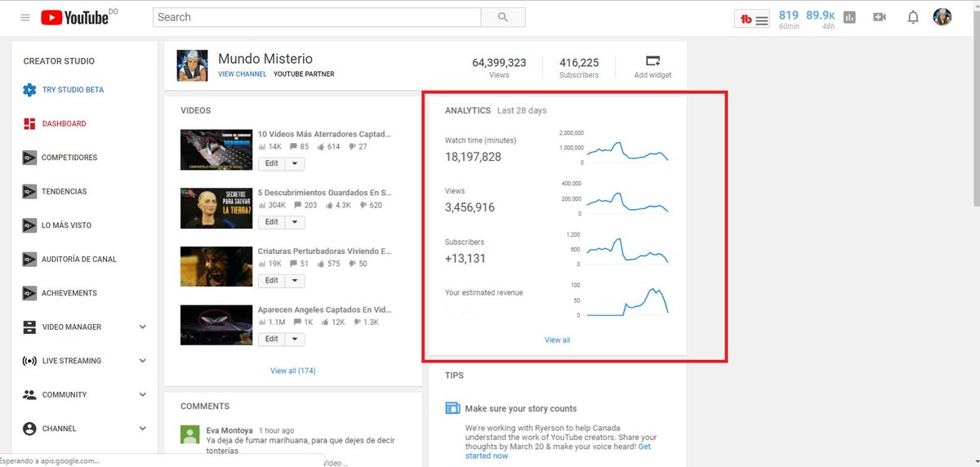Click the 416,225 Subscribers counter
980x467 pixels.
[579, 68]
